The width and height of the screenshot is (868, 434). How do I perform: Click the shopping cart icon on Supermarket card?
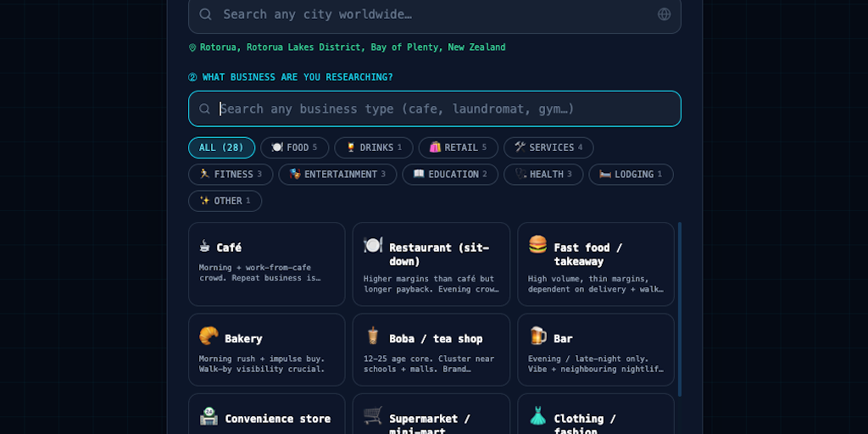[x=373, y=415]
